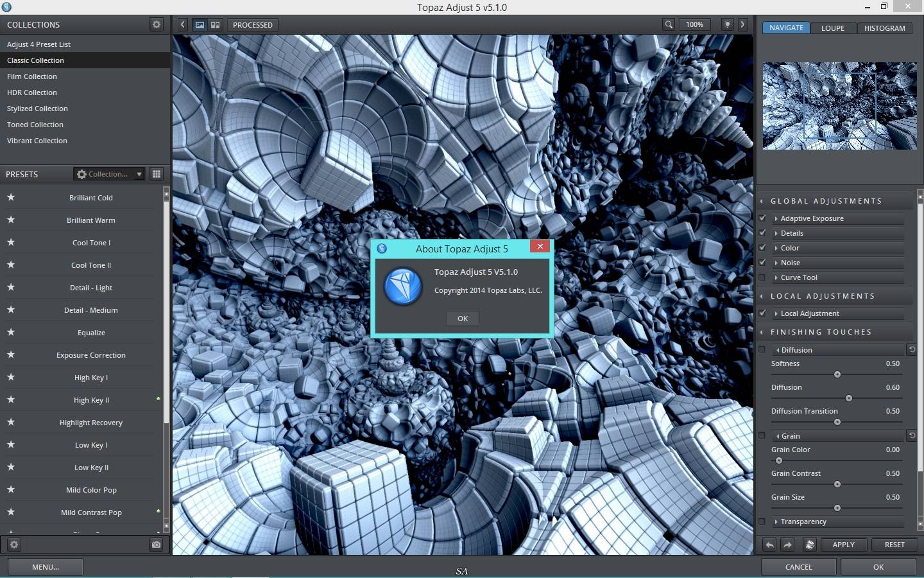
Task: Expand the Curve Tool section
Action: point(837,277)
